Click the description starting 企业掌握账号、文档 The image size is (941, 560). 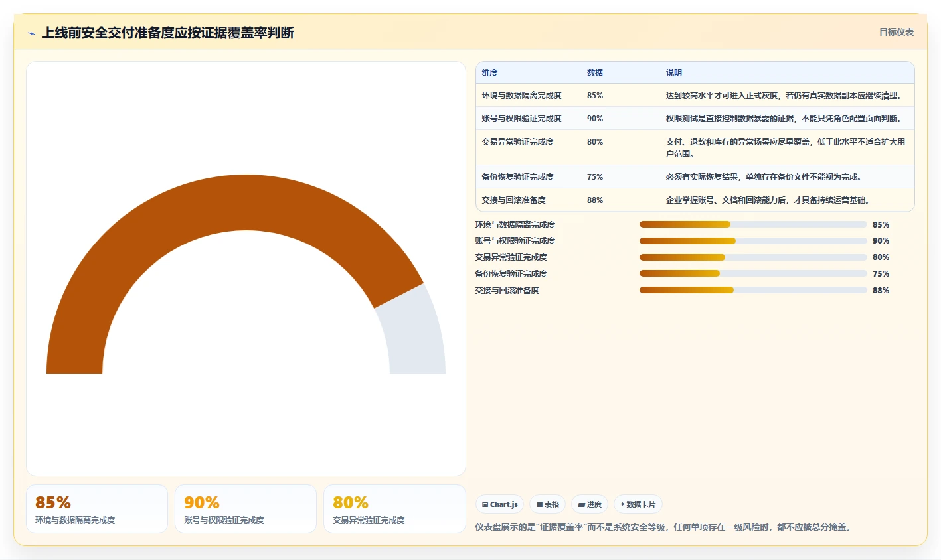coord(769,200)
